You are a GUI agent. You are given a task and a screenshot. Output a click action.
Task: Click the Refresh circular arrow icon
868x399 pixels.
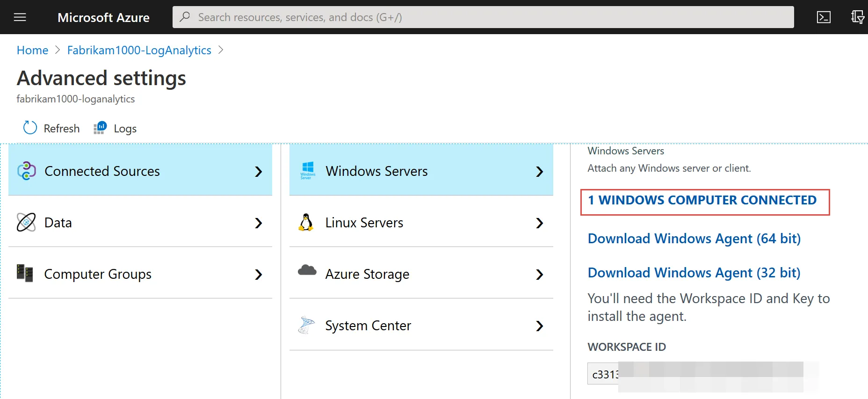30,128
